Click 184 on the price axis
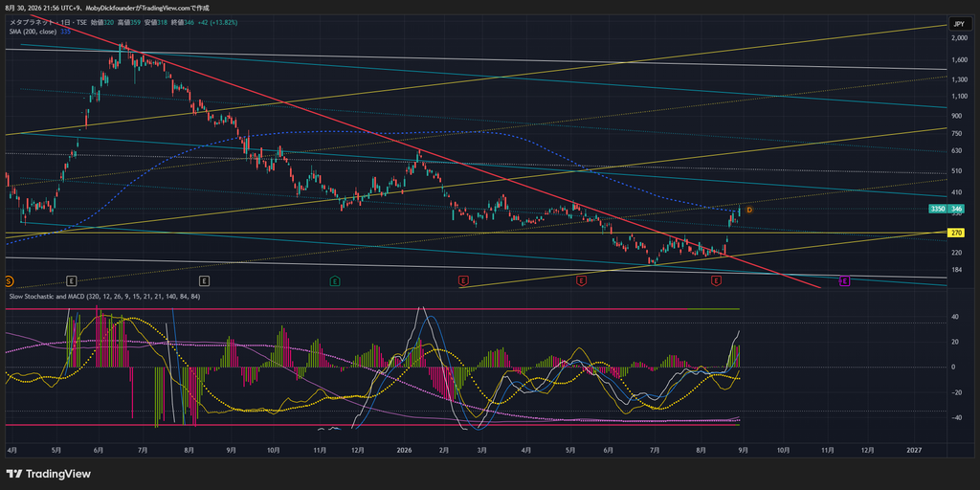Screen dimensions: 980x490 (957, 270)
